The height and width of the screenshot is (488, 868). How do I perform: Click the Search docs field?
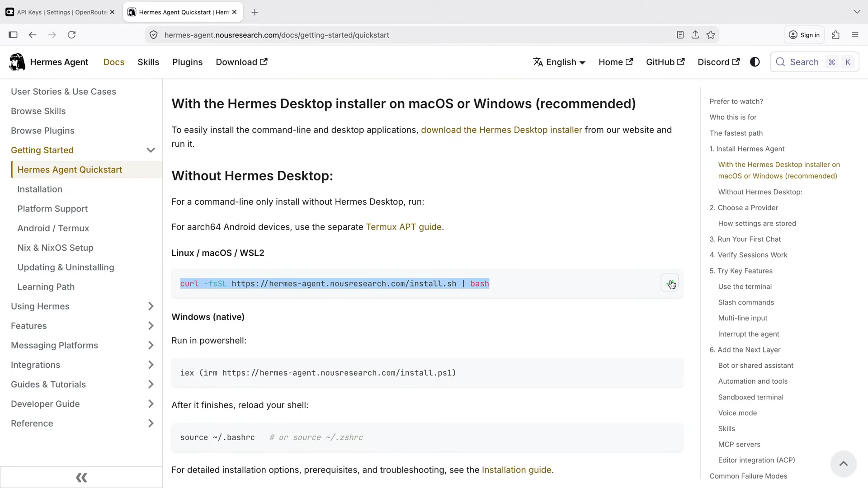(814, 62)
